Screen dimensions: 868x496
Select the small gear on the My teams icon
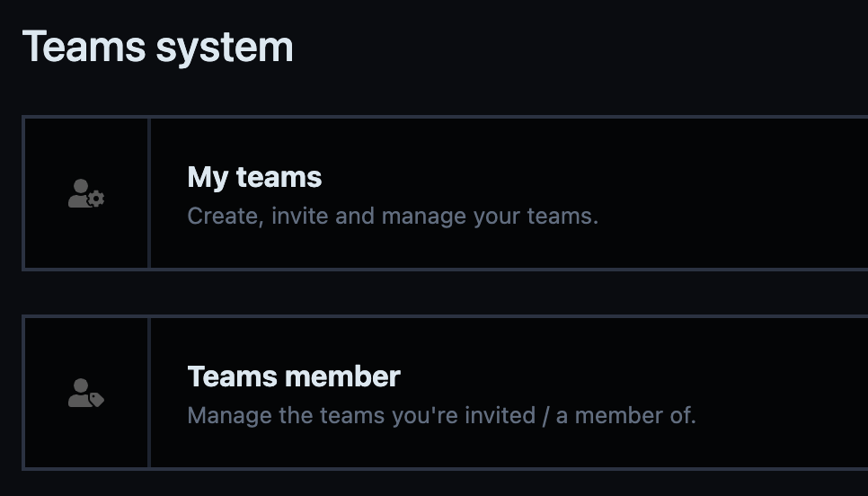(x=96, y=199)
